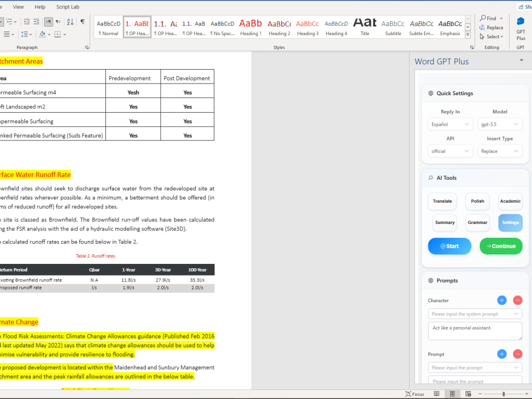Add a new Character prompt
The height and width of the screenshot is (399, 532).
[x=502, y=300]
